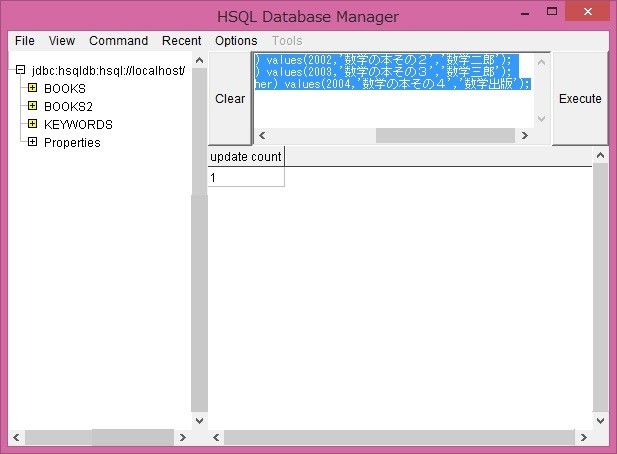Expand the BOOKS table node
The image size is (617, 454).
click(x=33, y=88)
